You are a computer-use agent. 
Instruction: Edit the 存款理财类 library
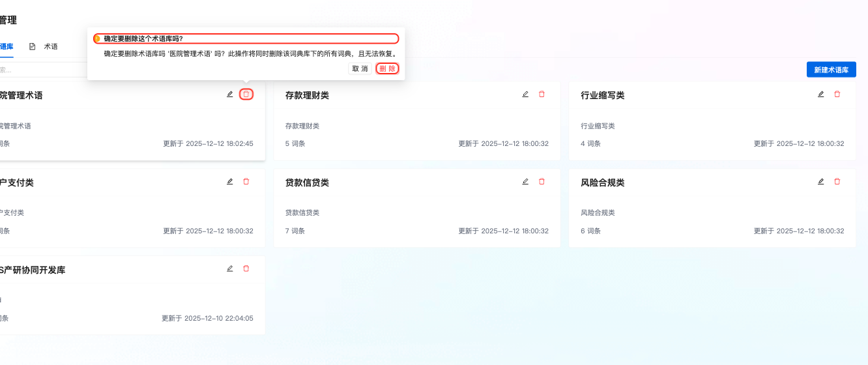[525, 95]
